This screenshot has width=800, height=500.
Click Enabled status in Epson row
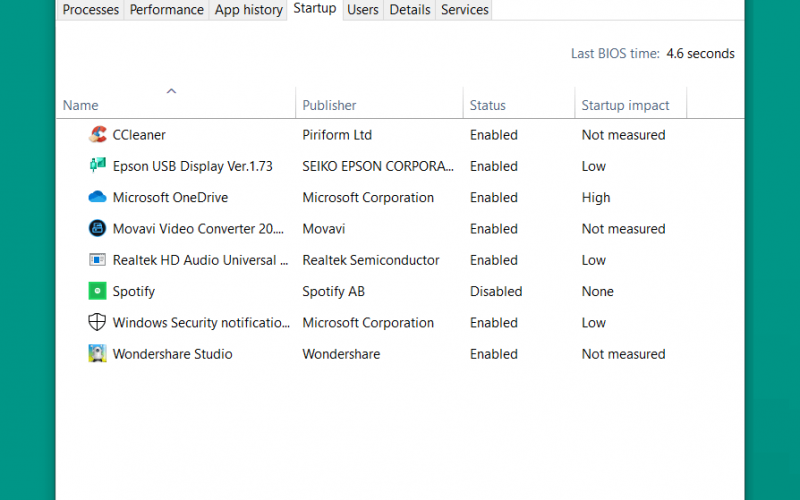(493, 166)
